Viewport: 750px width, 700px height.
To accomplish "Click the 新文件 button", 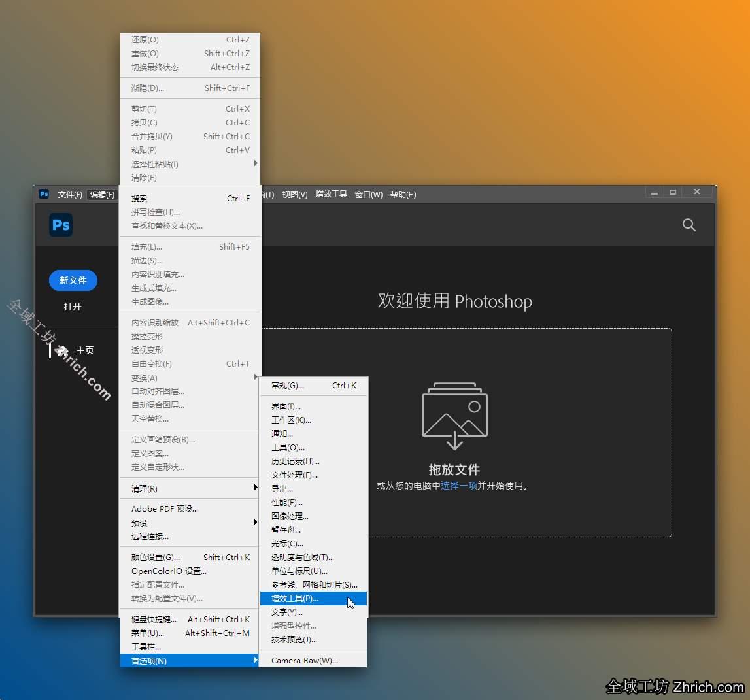I will [x=73, y=280].
